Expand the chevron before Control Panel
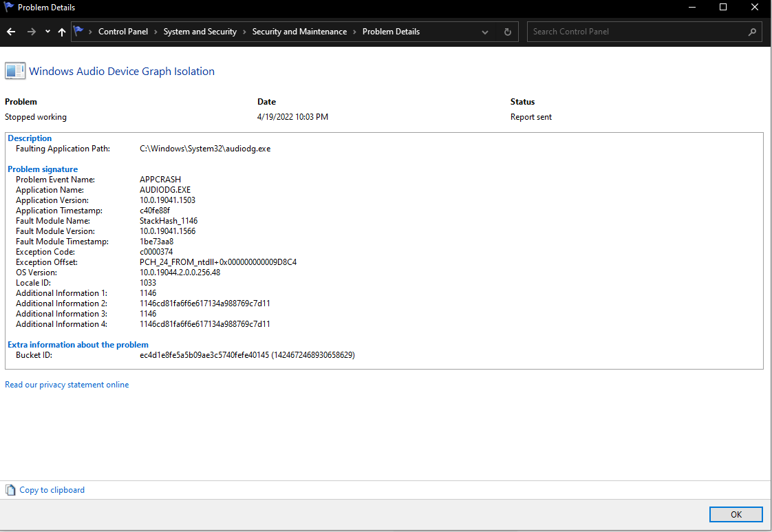Screen dimensions: 772x532 [91, 32]
